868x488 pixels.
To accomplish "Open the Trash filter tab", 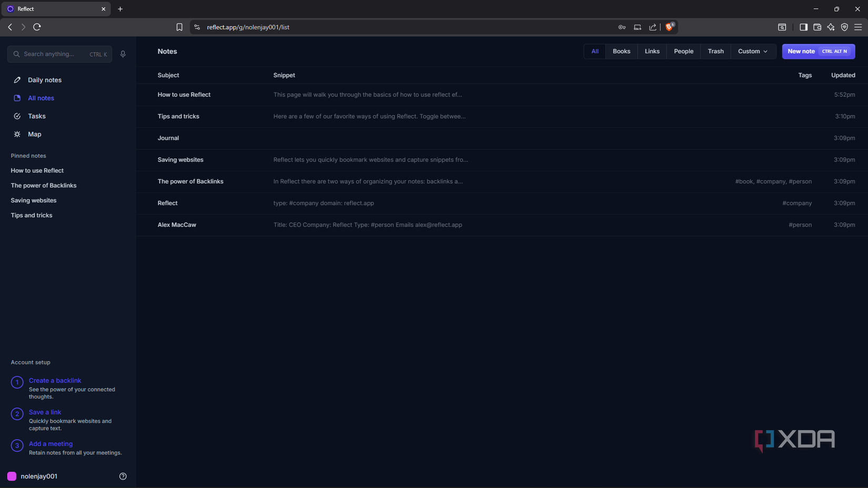I will (x=715, y=52).
